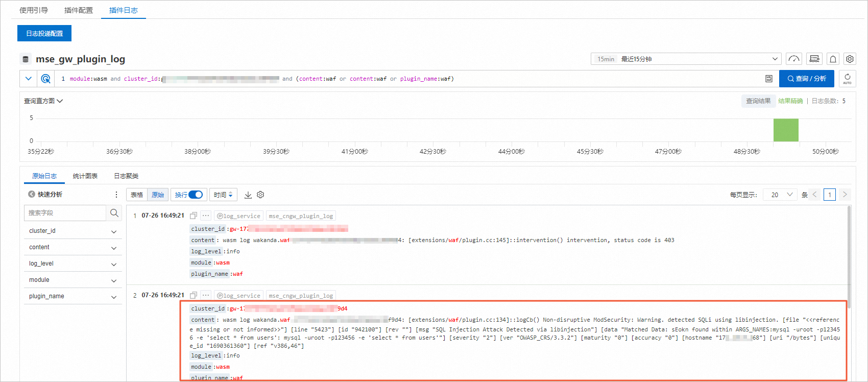Copy log entry 2 using copy icon
868x382 pixels.
[x=194, y=295]
